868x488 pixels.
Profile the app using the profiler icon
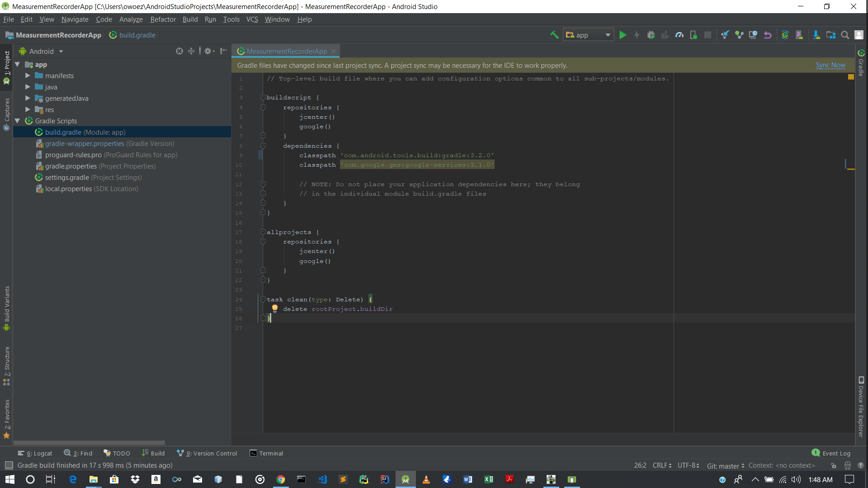tap(679, 35)
